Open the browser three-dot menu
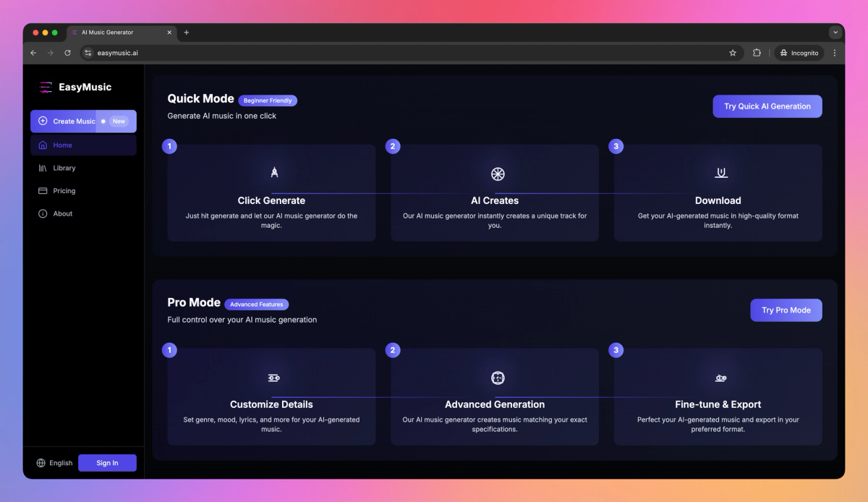The height and width of the screenshot is (502, 868). [x=835, y=52]
